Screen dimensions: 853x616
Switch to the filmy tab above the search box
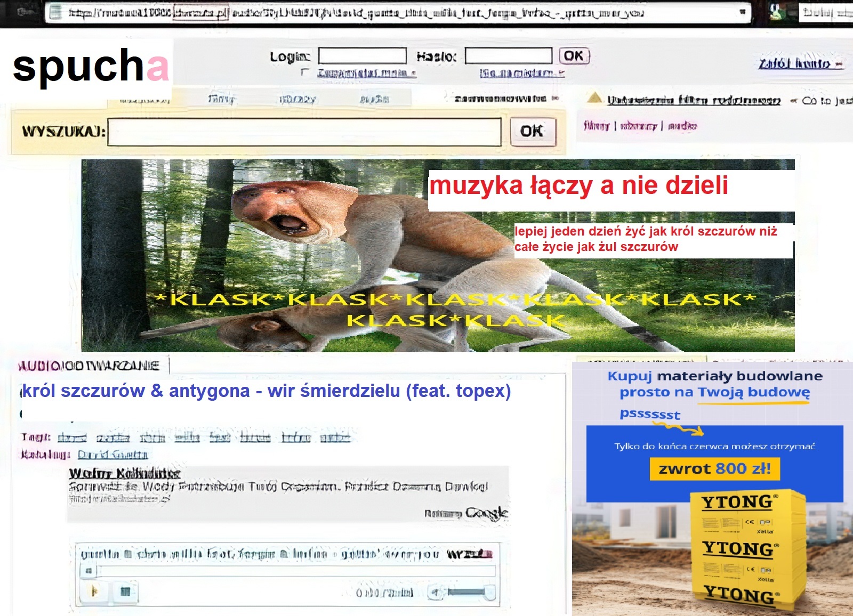[x=221, y=99]
